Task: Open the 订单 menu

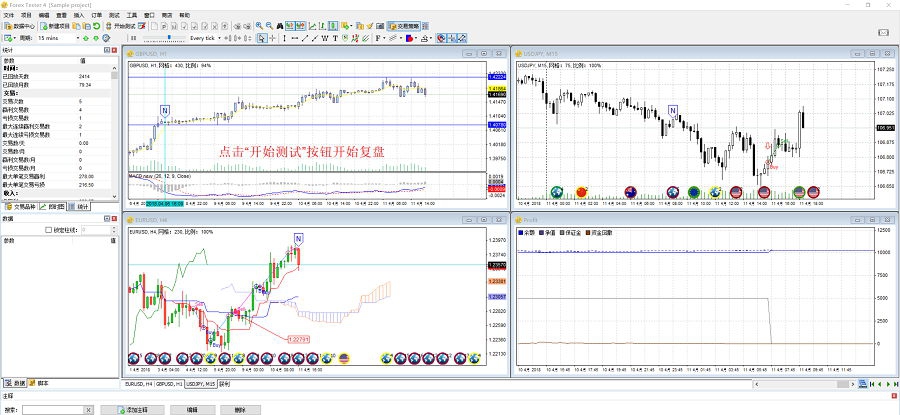Action: [96, 14]
